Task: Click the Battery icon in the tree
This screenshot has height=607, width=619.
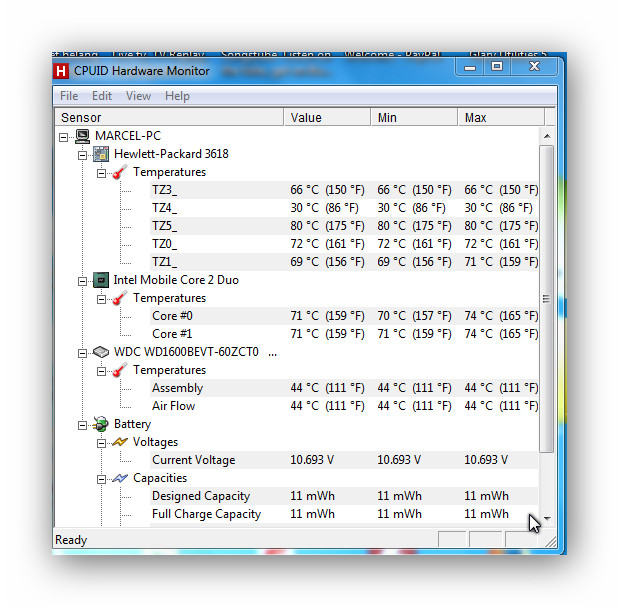Action: [x=101, y=424]
